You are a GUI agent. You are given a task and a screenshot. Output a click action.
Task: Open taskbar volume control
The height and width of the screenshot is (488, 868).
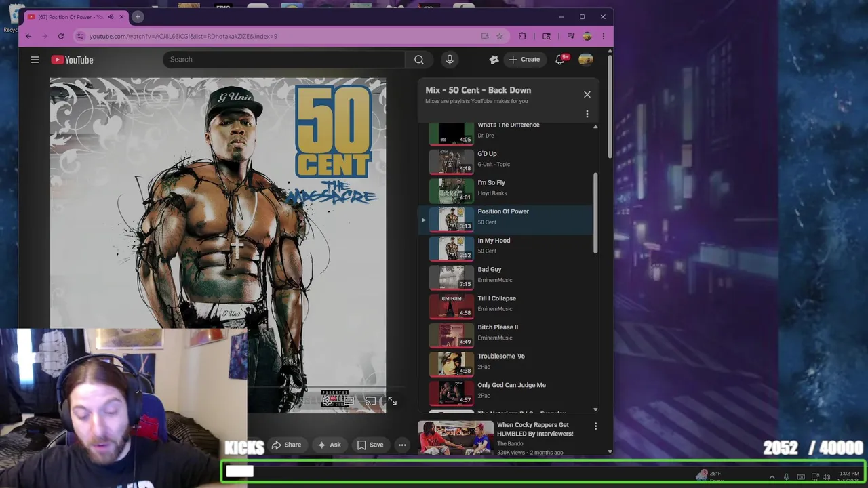pos(826,477)
